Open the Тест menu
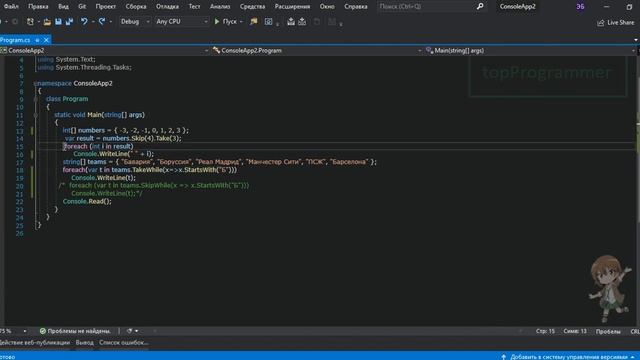The image size is (640, 360). click(194, 7)
